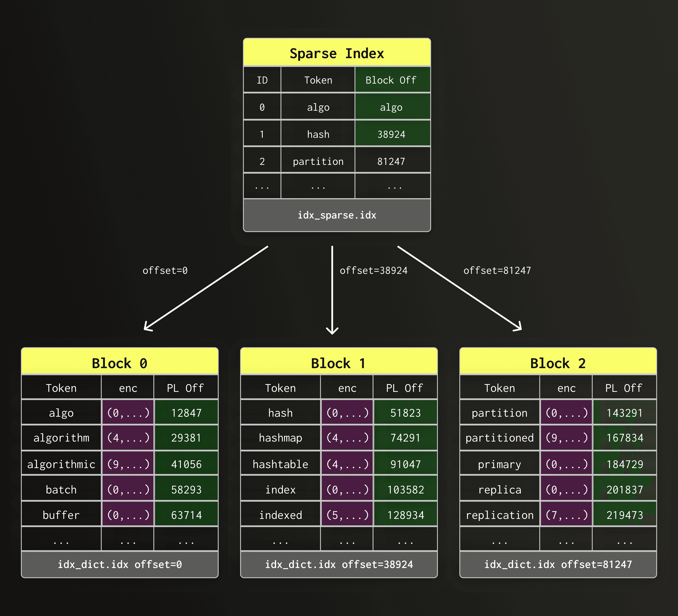The image size is (678, 616).
Task: Click the primary PL Off value 184729
Action: click(x=625, y=464)
